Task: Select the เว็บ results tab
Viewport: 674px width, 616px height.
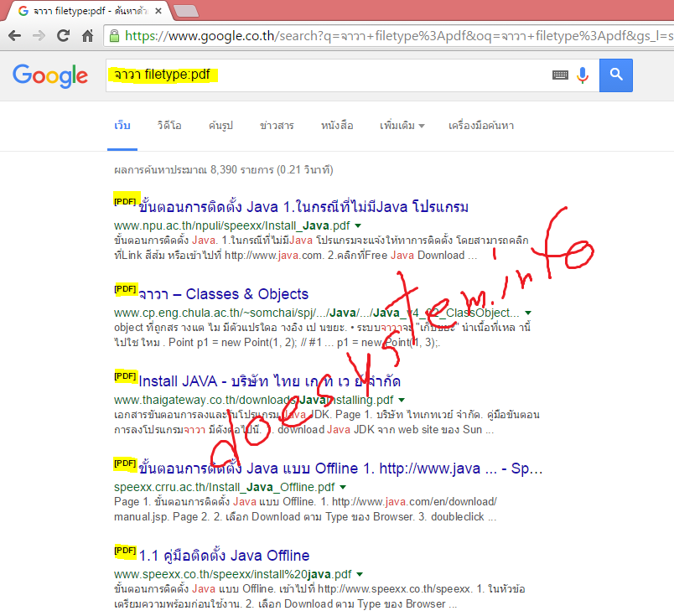Action: 122,126
